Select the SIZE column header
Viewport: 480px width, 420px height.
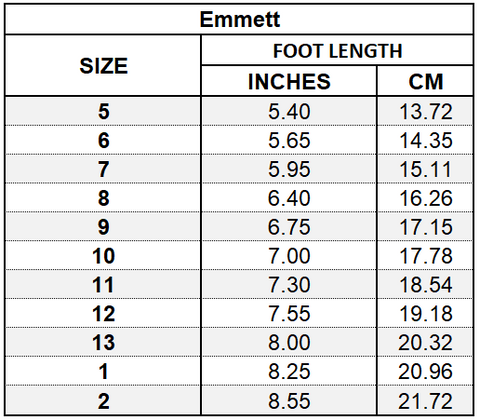[x=103, y=66]
